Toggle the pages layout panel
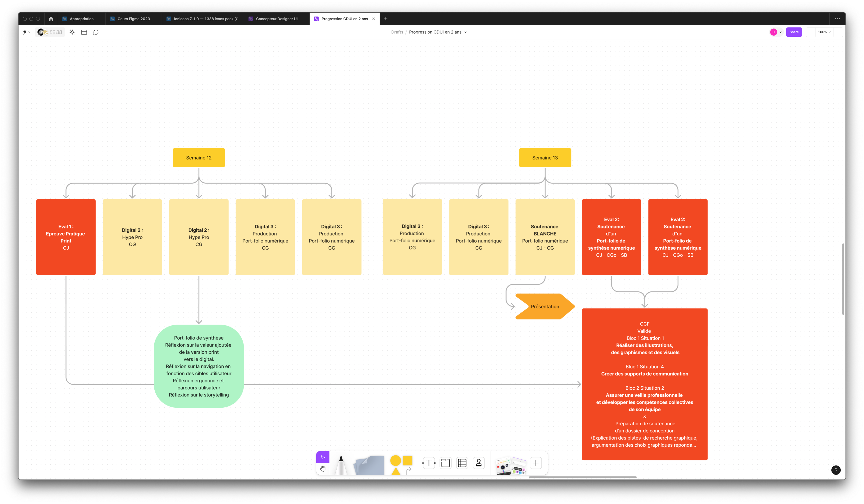 84,32
